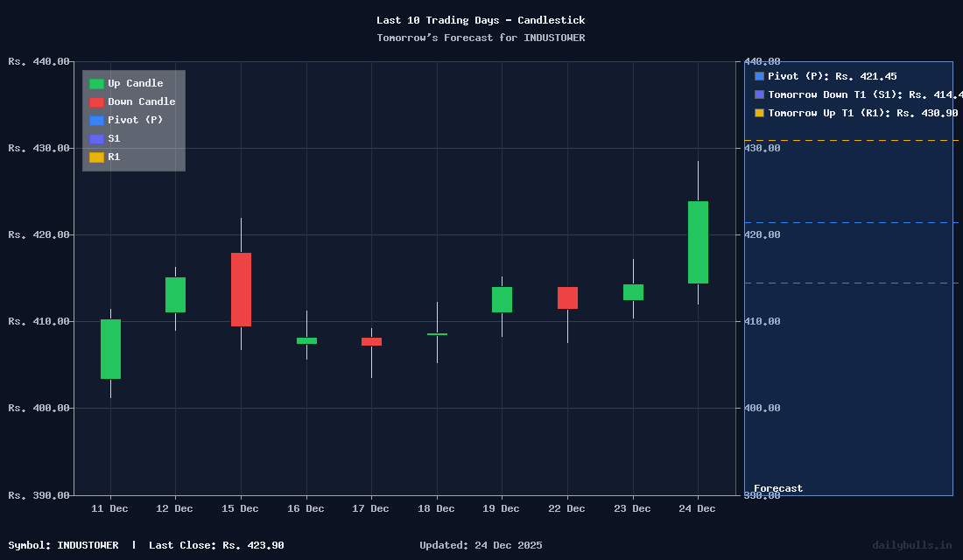Screen dimensions: 963x560
Task: Collapse the chart legend box
Action: 133,120
